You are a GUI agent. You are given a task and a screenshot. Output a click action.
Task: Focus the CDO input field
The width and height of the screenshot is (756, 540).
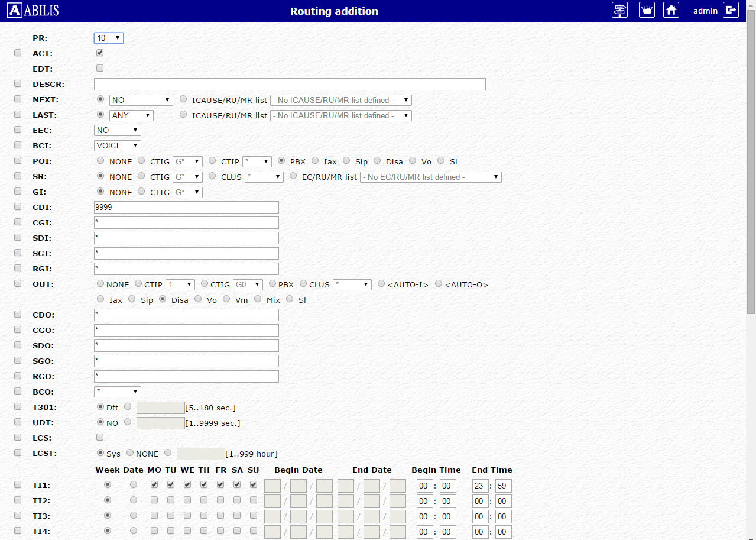coord(186,315)
